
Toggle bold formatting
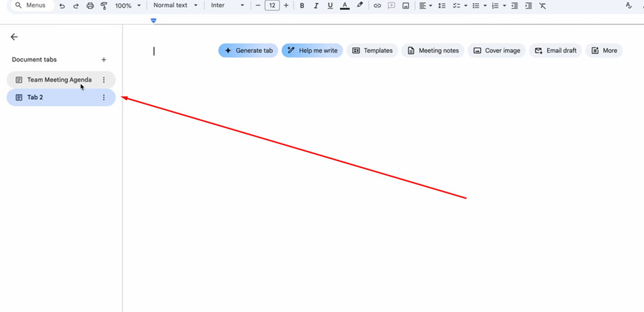coord(302,6)
